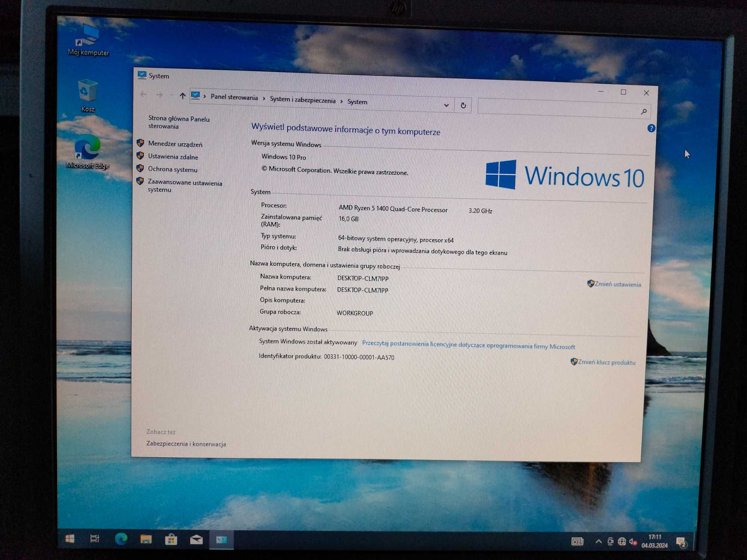Open Strona główna Panelu sterowania
This screenshot has width=747, height=560.
point(179,122)
